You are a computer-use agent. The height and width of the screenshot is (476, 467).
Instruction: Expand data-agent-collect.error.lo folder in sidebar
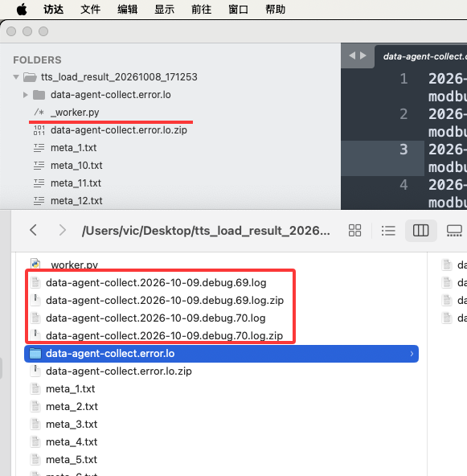click(x=26, y=95)
